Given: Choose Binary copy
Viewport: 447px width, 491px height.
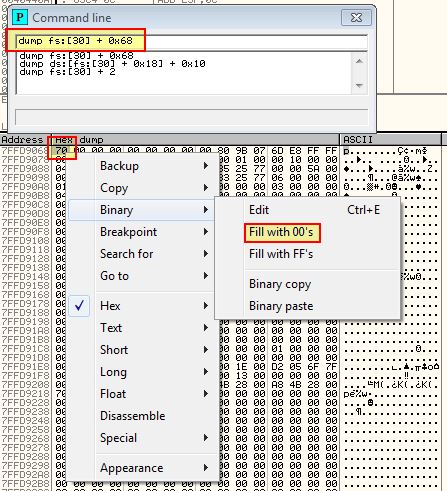Looking at the screenshot, I should (307, 284).
